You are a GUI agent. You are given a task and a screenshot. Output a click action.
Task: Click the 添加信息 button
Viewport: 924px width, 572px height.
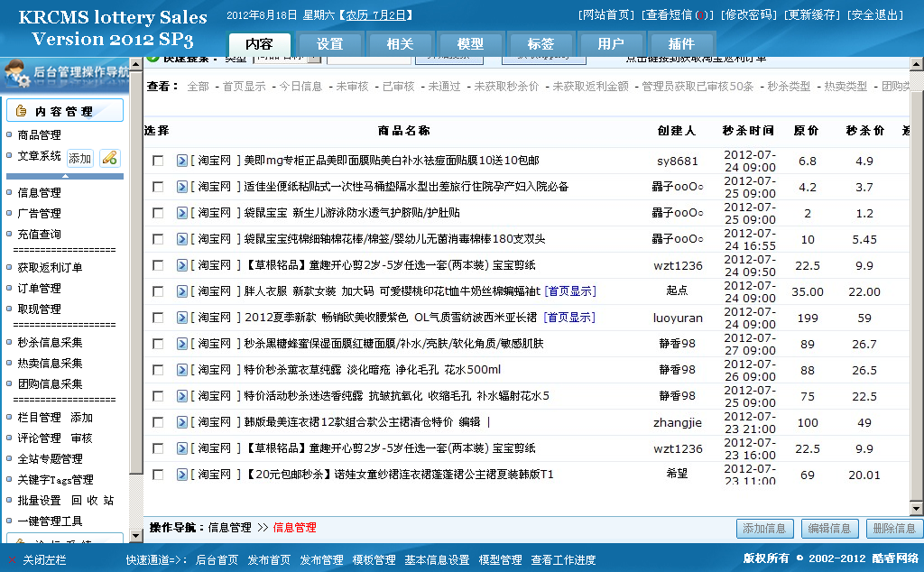764,529
